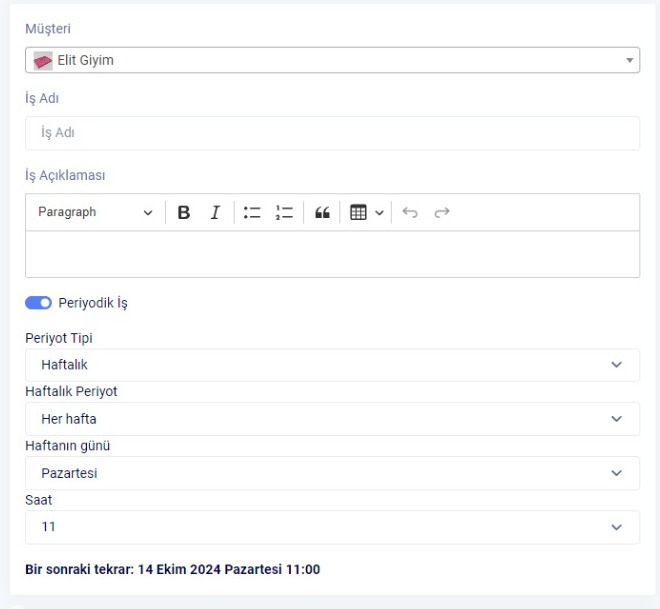Click the İş Adı text field
Viewport: 660px width, 609px height.
(x=332, y=133)
